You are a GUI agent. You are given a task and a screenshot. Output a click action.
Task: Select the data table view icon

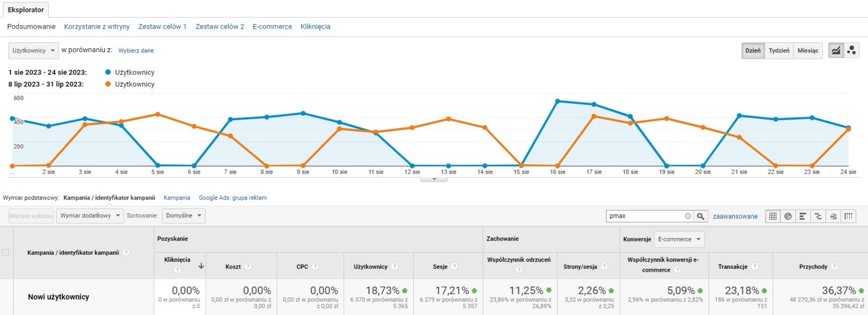click(773, 216)
